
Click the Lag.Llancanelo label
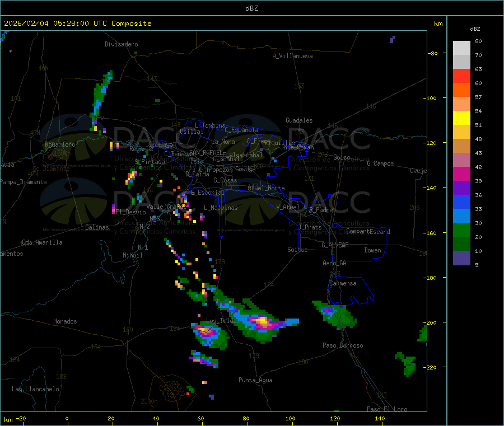[35, 389]
